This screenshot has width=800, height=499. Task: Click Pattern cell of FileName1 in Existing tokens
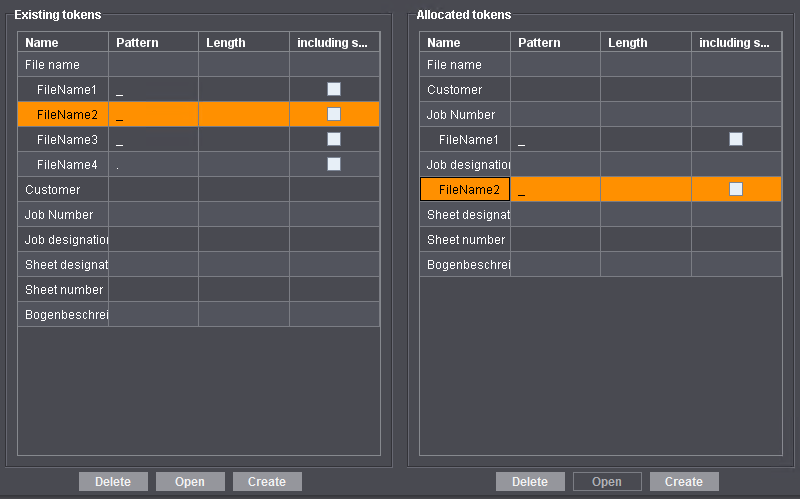[x=154, y=90]
